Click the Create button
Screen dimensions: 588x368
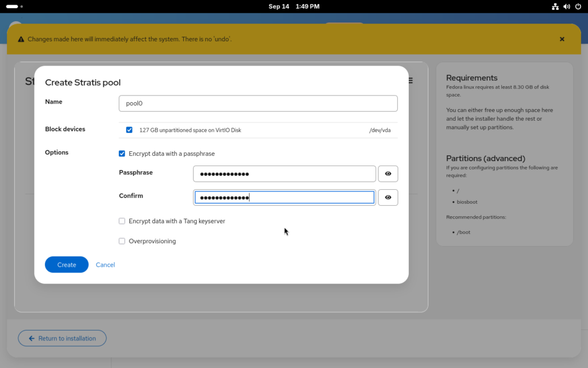67,264
